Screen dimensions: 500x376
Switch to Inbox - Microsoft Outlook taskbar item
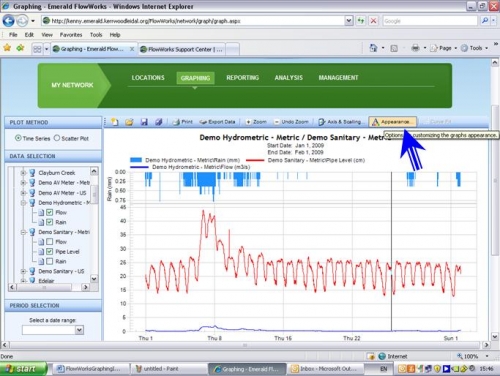pos(325,369)
